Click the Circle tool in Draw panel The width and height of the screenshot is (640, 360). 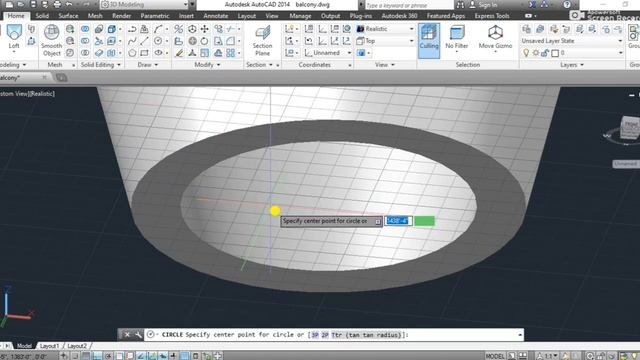(158, 41)
